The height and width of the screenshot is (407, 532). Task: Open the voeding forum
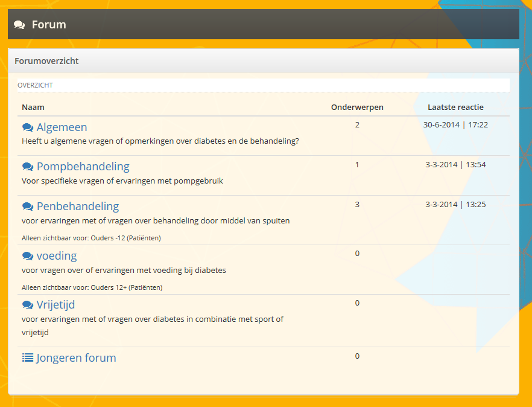tap(56, 256)
